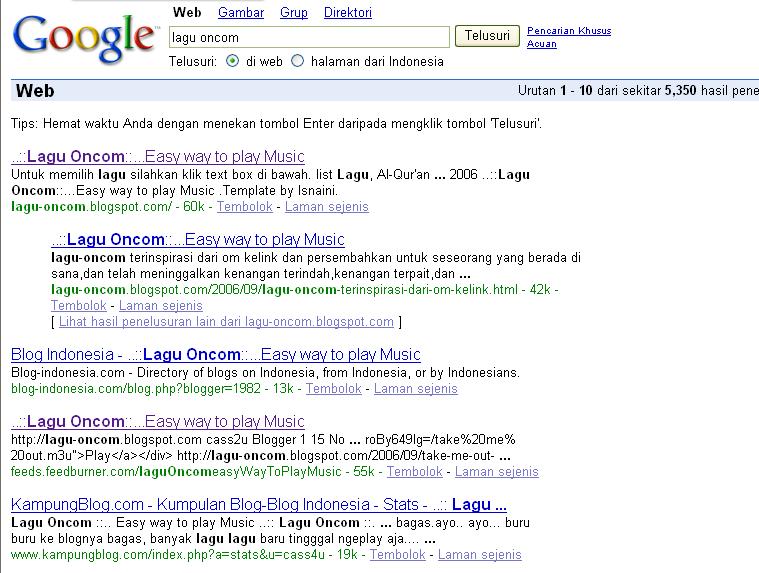759x573 pixels.
Task: Select the 'halaman dari Indonesia' radio button
Action: point(297,61)
